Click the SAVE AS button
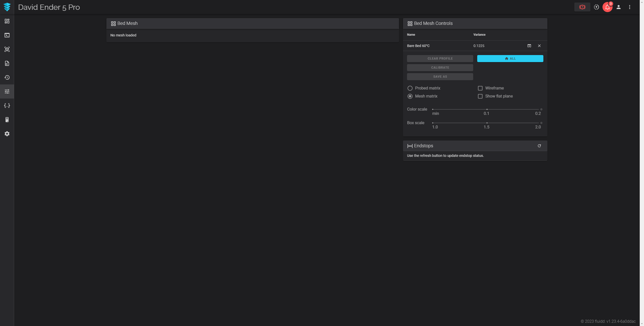 pos(440,76)
